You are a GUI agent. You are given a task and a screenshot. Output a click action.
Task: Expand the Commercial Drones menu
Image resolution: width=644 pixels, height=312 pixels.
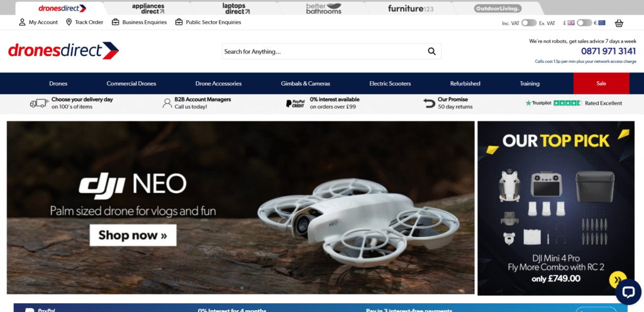[x=131, y=84]
